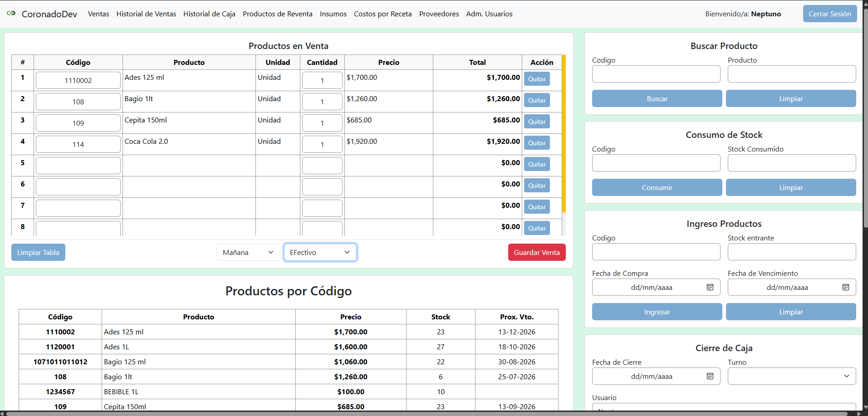
Task: Click Codigo field in Consumo de Stock
Action: pos(656,163)
